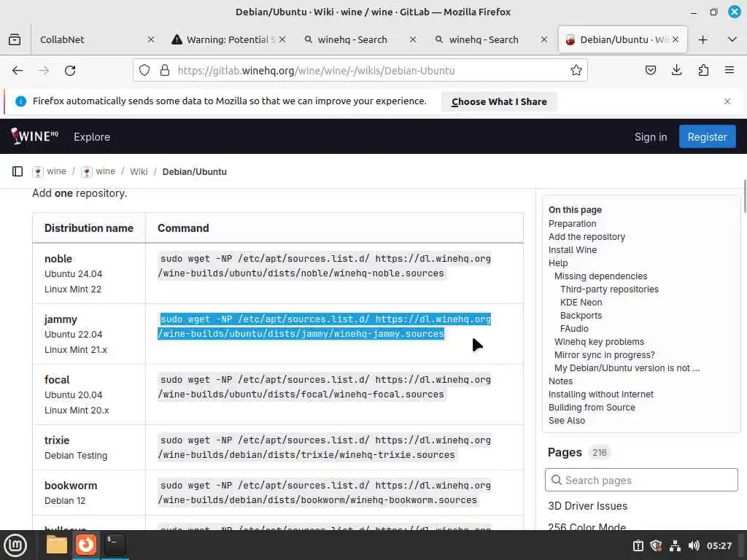Open Firefox View icon in tab strip

[x=15, y=39]
